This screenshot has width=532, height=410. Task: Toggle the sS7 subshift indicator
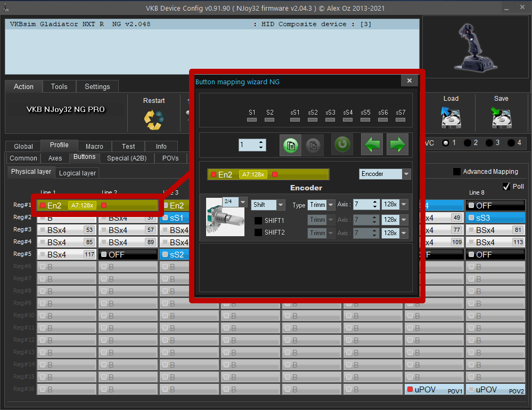point(400,119)
